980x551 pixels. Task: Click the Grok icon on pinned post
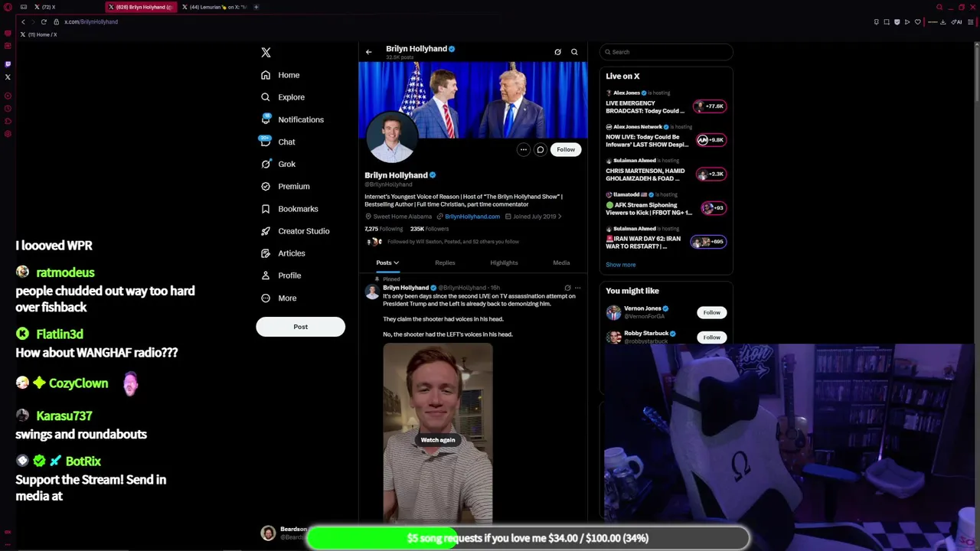click(x=567, y=288)
